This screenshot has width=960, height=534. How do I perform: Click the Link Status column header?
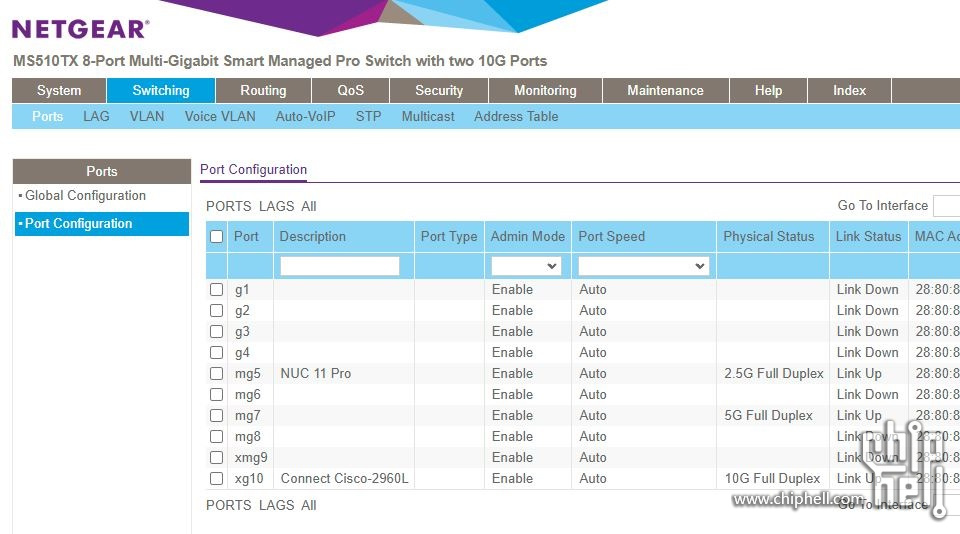(x=868, y=236)
